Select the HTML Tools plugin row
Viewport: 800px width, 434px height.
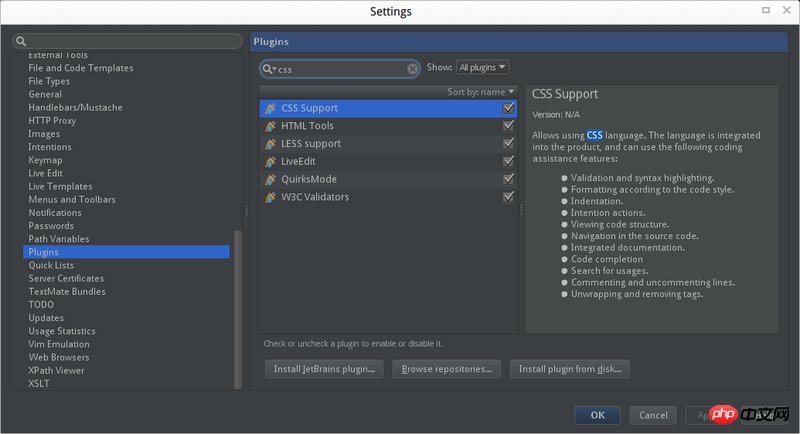click(x=388, y=126)
